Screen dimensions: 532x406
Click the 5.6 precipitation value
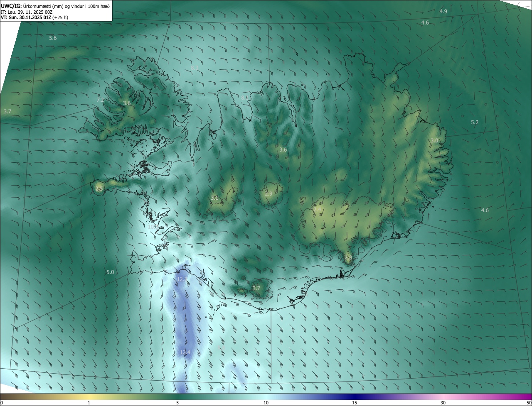click(x=53, y=38)
